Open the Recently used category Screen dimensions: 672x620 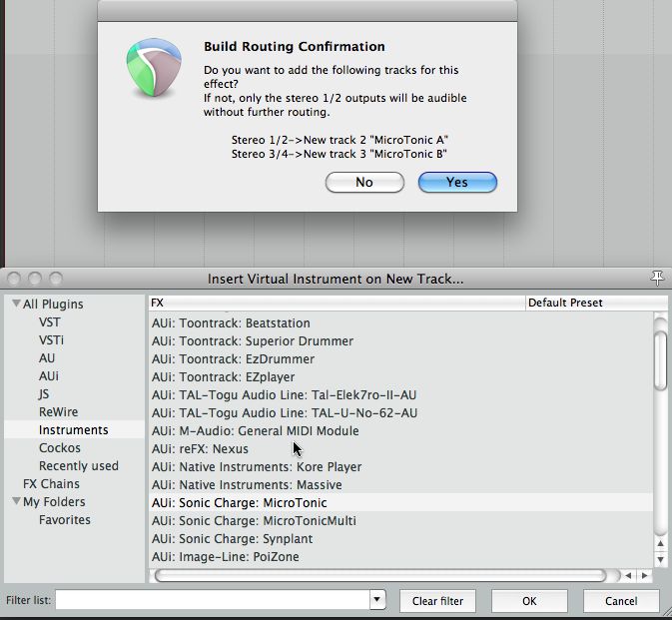coord(79,466)
